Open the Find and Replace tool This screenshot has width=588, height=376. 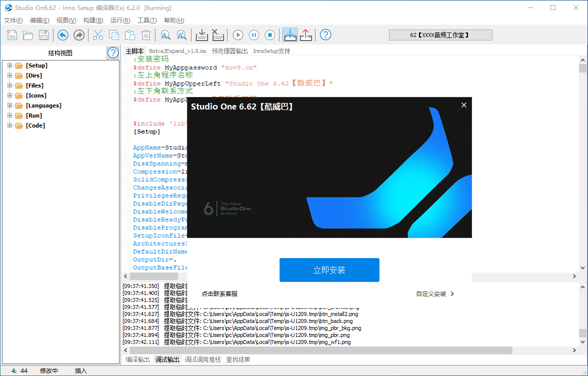(181, 35)
